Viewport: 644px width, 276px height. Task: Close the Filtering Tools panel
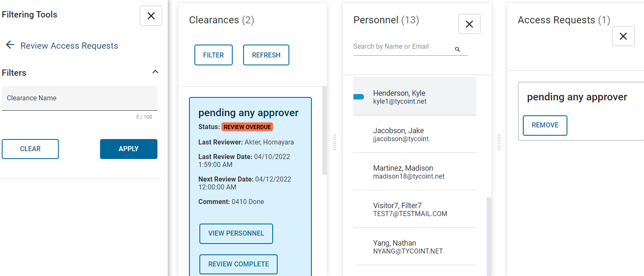tap(151, 16)
